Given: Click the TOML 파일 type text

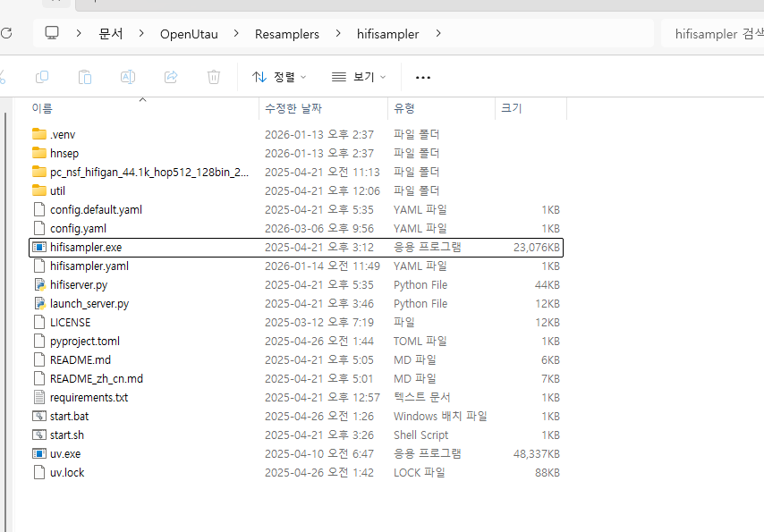Looking at the screenshot, I should pyautogui.click(x=420, y=341).
